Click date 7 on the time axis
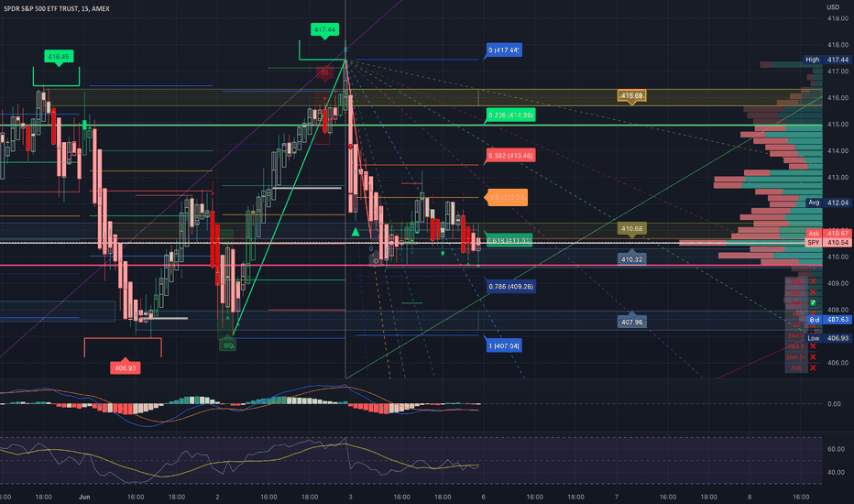This screenshot has width=854, height=504. pyautogui.click(x=617, y=497)
